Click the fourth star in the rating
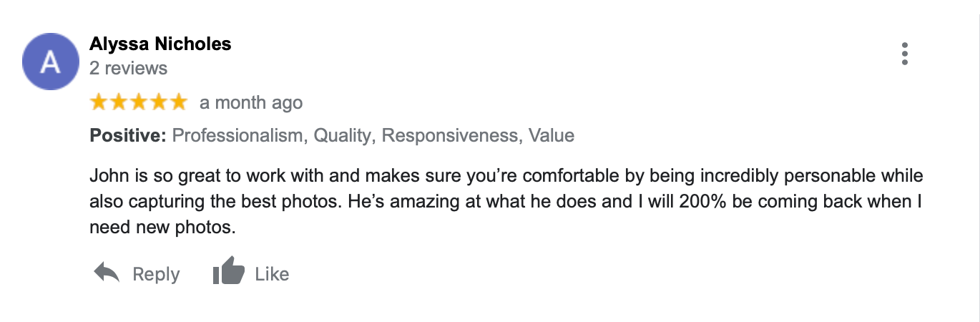 [x=158, y=103]
